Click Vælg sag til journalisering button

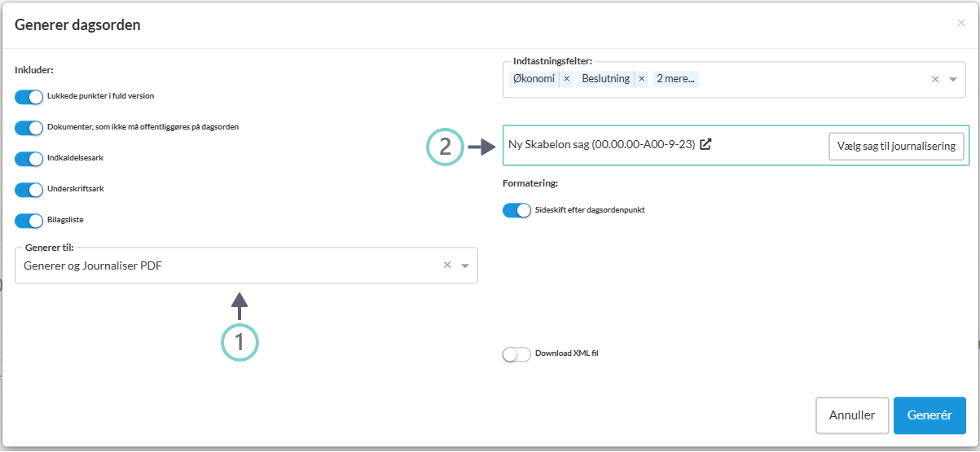896,147
